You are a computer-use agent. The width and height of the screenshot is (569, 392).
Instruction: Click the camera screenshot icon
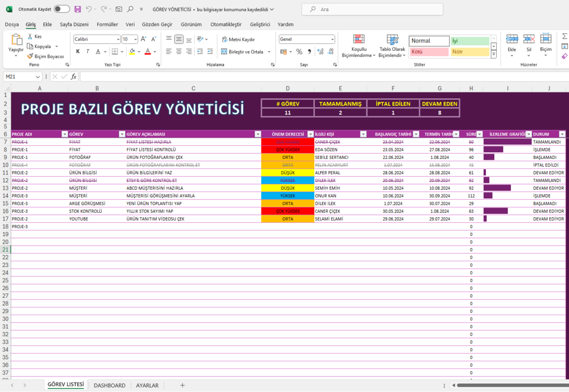119,9
